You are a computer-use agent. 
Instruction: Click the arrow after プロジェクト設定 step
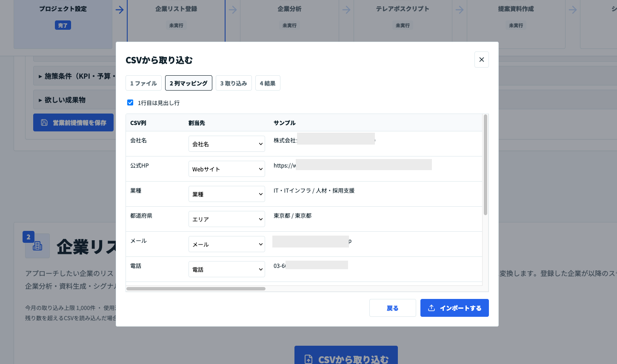[120, 9]
